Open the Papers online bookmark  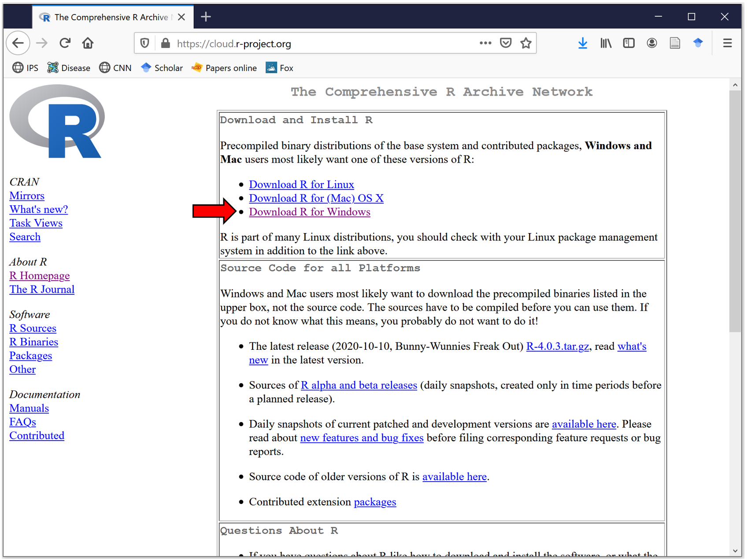[x=224, y=68]
